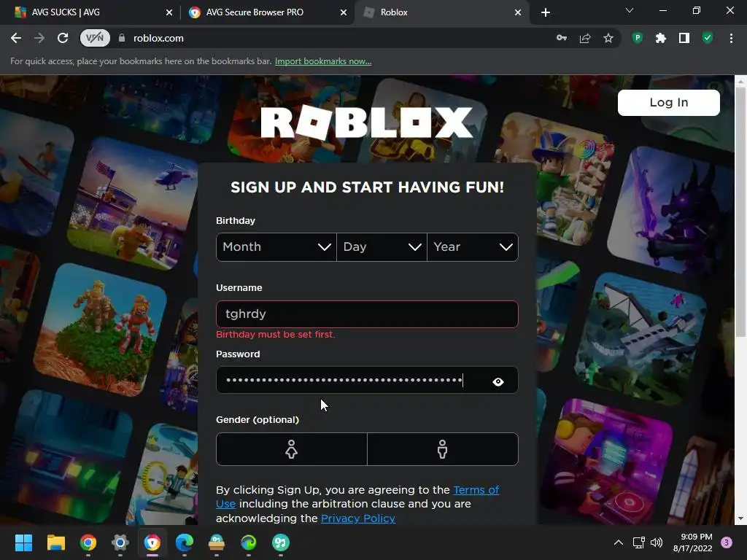The image size is (747, 560).
Task: Open Google Chrome from the taskbar
Action: pos(88,542)
